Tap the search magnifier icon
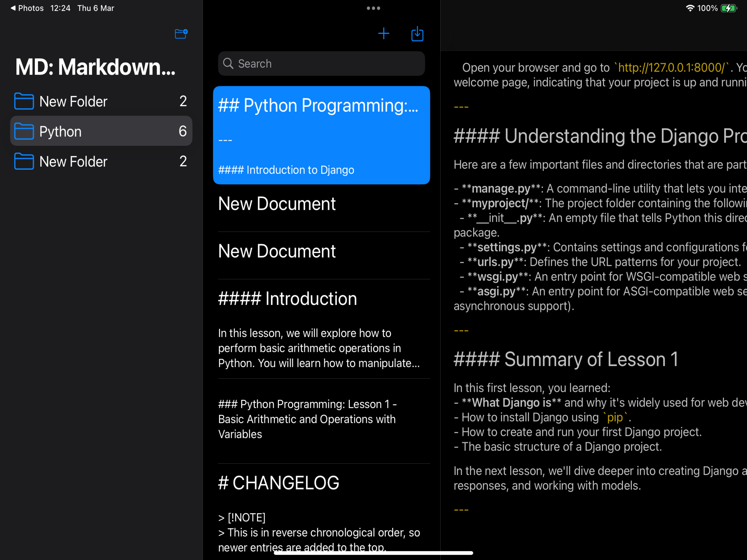The height and width of the screenshot is (560, 747). 228,63
